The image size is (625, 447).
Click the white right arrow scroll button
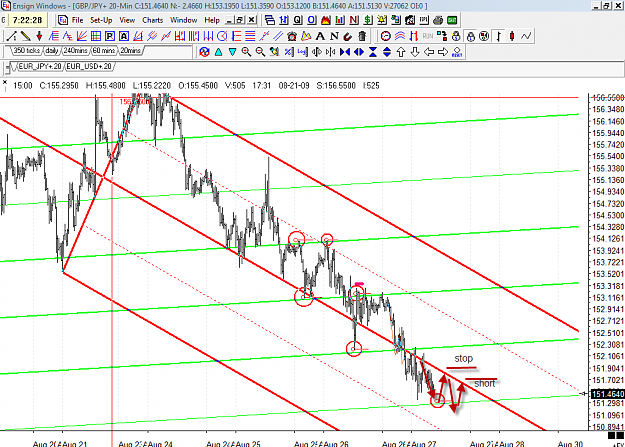tap(443, 52)
